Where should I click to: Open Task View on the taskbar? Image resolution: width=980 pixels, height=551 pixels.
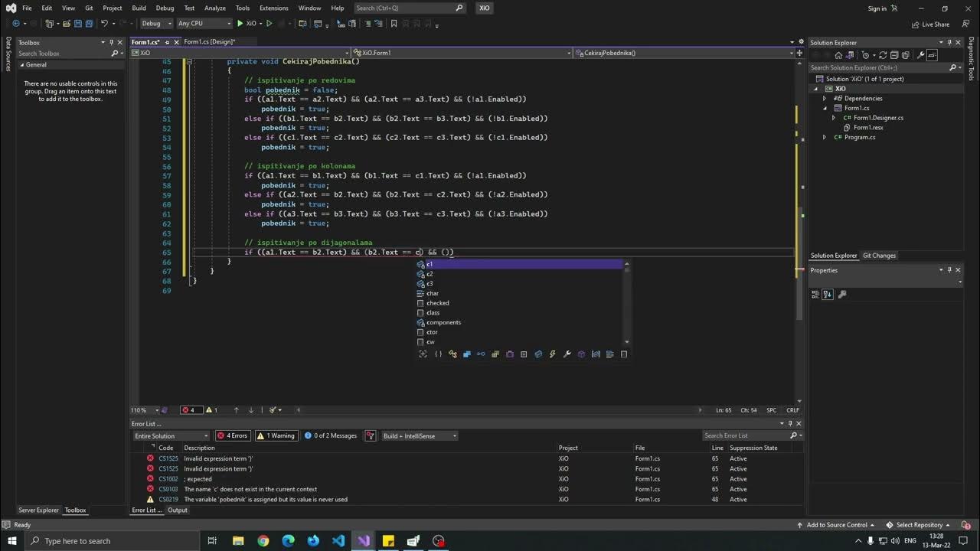tap(212, 541)
